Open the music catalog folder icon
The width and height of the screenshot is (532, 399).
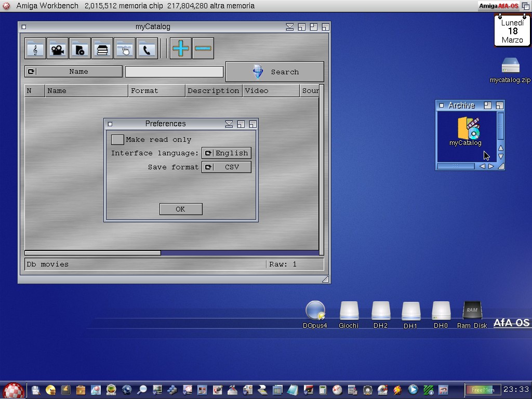tap(35, 49)
